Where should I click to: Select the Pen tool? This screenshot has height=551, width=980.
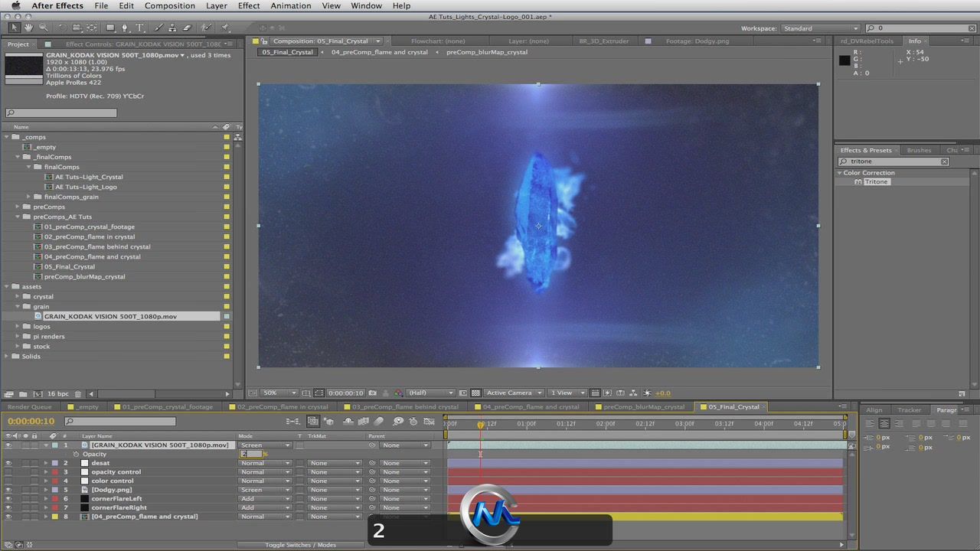pos(125,28)
